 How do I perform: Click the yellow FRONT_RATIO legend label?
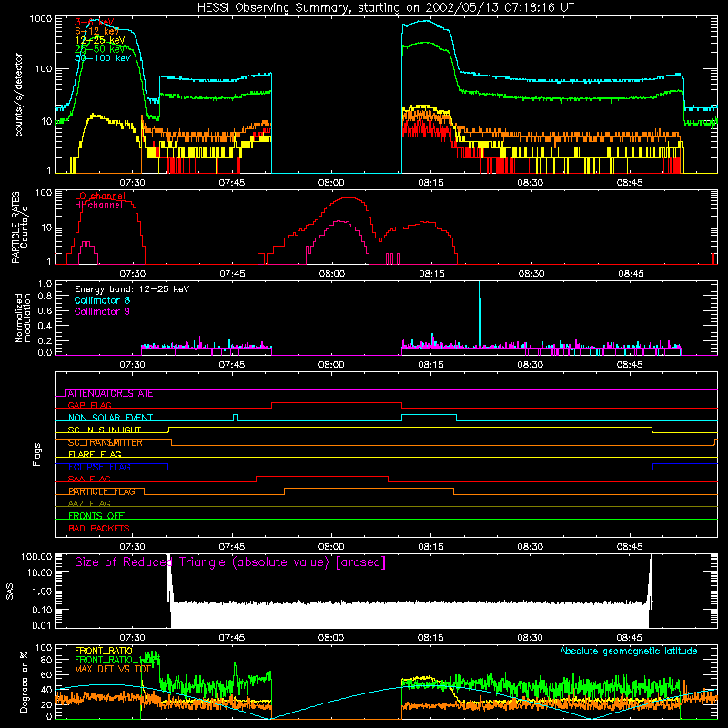click(x=104, y=651)
